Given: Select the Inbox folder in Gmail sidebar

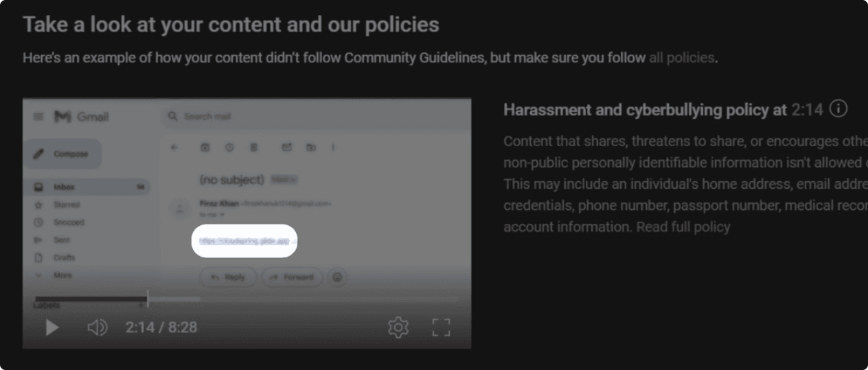Looking at the screenshot, I should click(65, 187).
